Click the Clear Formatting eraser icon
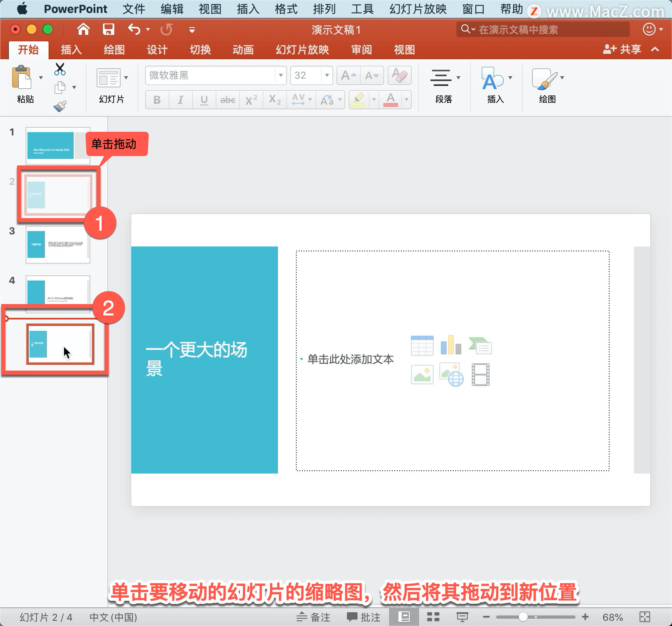The width and height of the screenshot is (672, 626). pos(399,75)
